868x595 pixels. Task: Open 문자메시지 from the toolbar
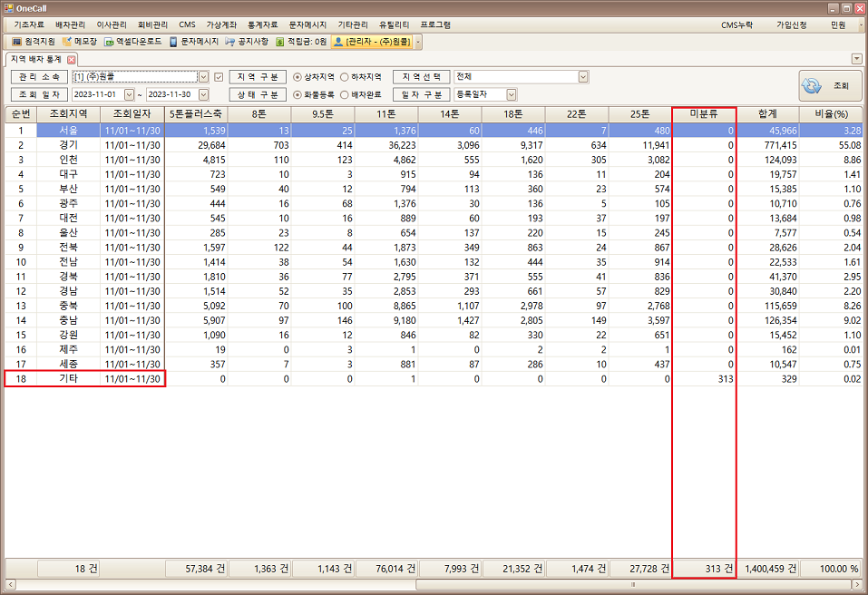pos(193,42)
